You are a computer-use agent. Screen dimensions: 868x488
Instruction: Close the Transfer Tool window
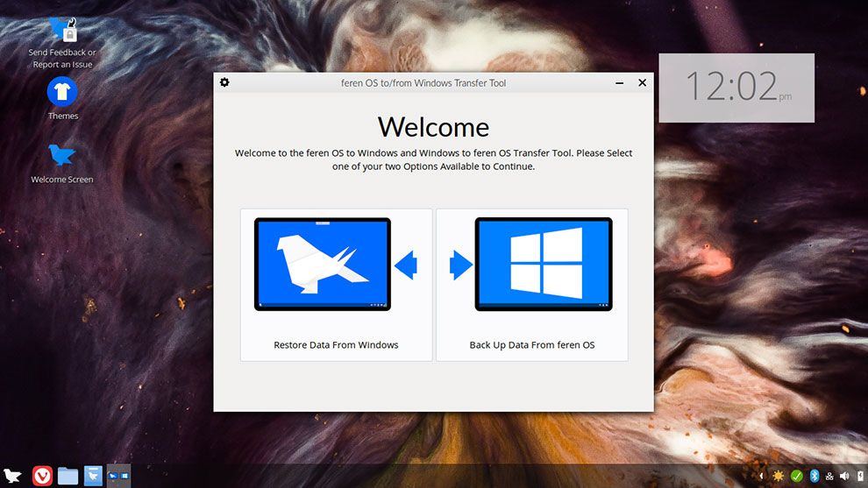point(642,82)
